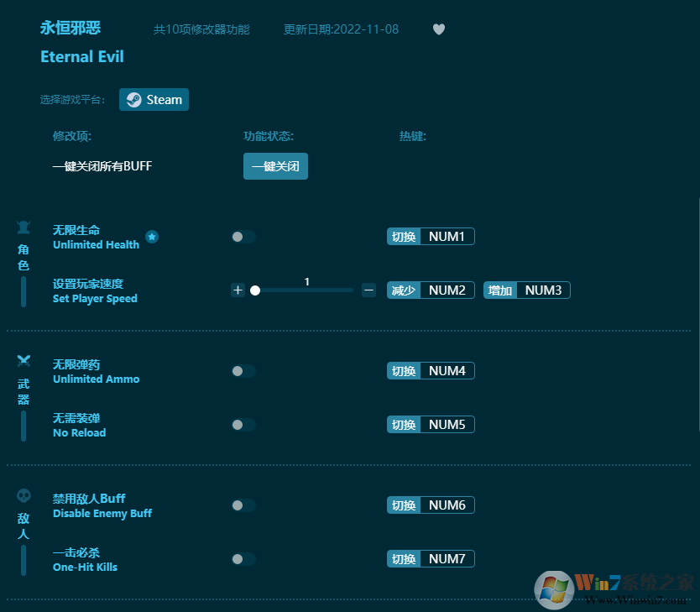
Task: Click the 永恒邪恶 Chinese title
Action: [71, 28]
